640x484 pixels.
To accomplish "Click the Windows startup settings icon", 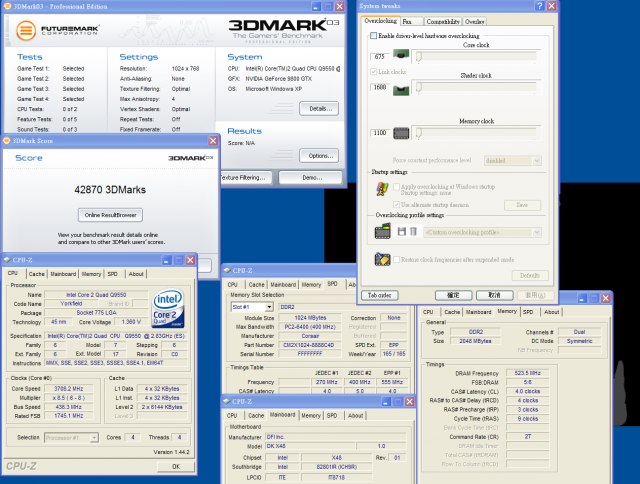I will pyautogui.click(x=382, y=189).
